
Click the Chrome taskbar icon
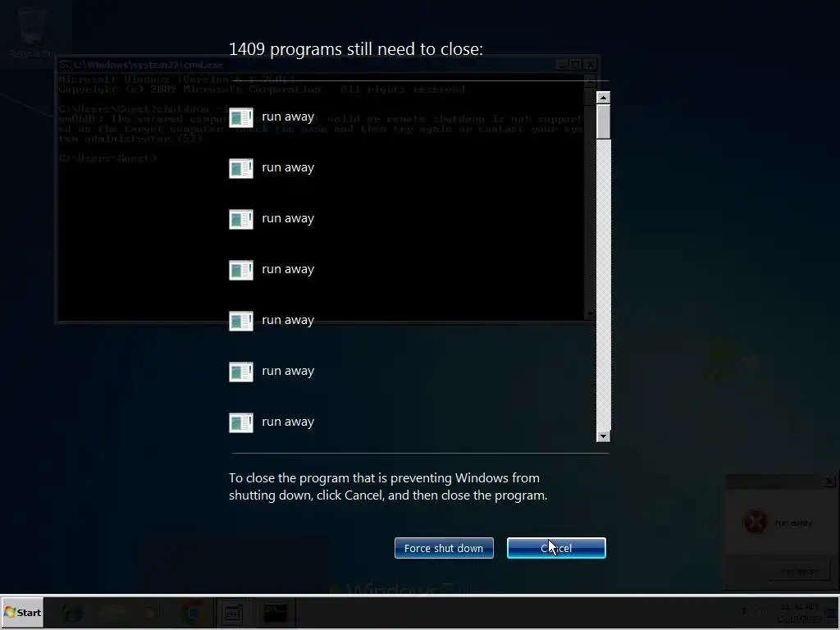[192, 613]
